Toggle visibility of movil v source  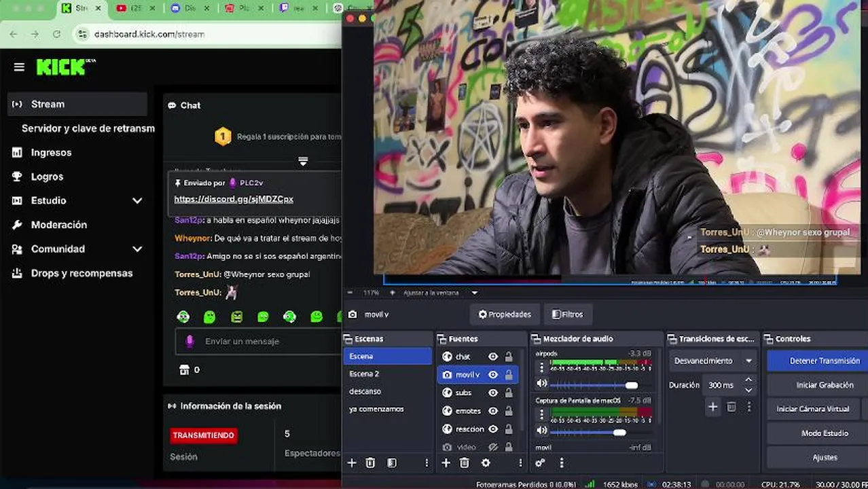coord(493,374)
